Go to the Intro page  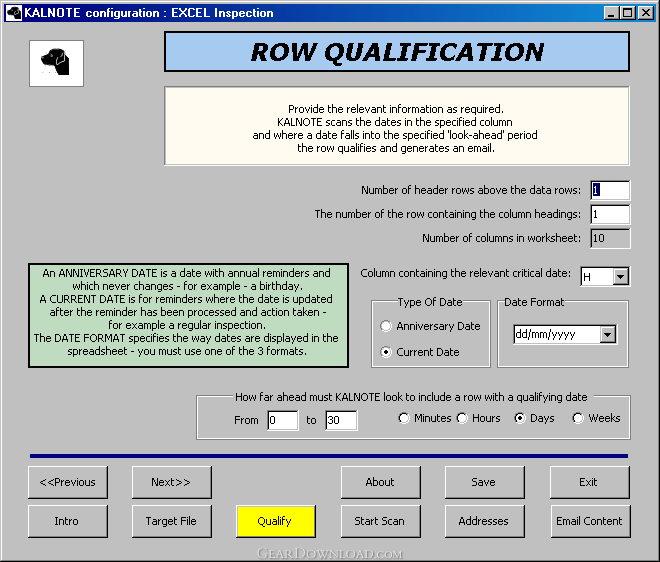pyautogui.click(x=68, y=521)
